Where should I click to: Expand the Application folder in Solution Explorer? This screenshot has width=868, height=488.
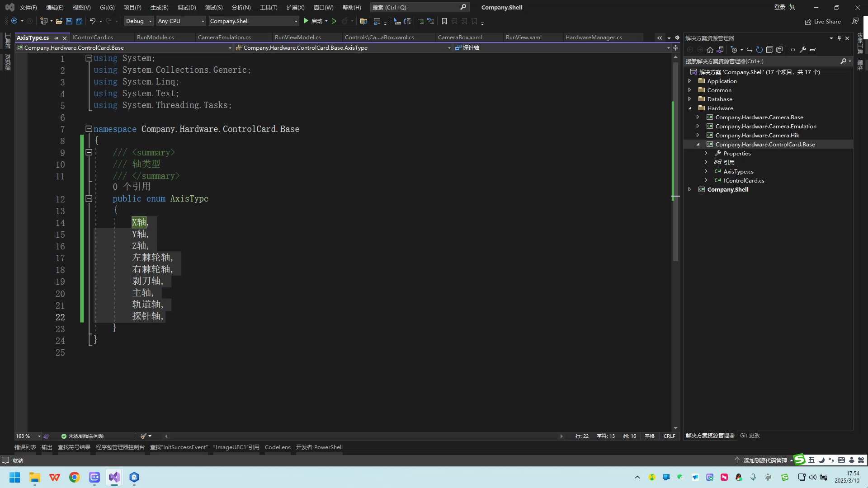click(x=689, y=81)
